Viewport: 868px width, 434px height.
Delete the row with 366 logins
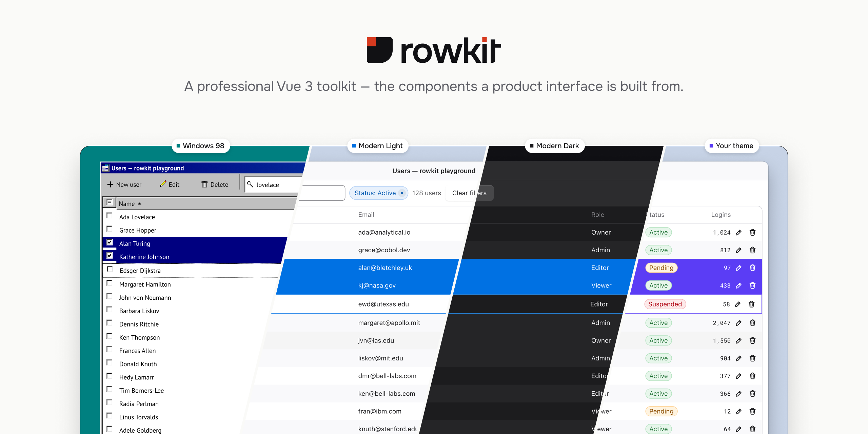752,394
